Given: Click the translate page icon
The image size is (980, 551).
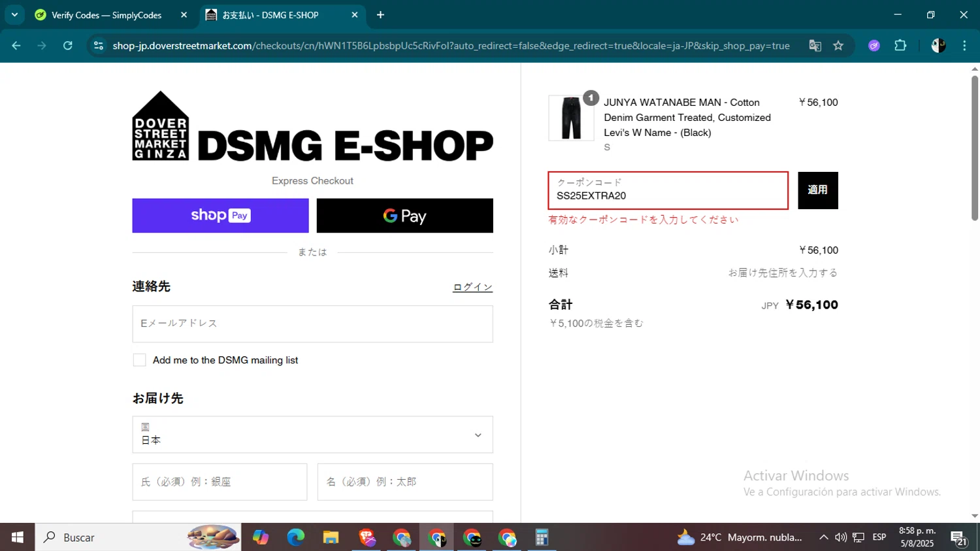Looking at the screenshot, I should tap(815, 46).
